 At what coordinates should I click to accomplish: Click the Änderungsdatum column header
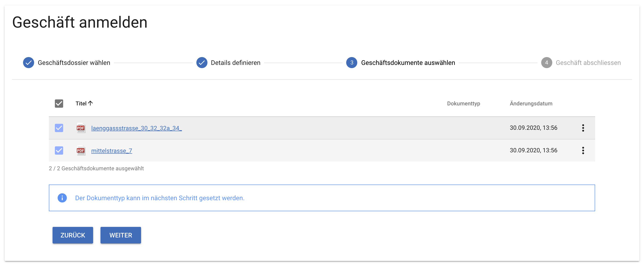point(531,103)
